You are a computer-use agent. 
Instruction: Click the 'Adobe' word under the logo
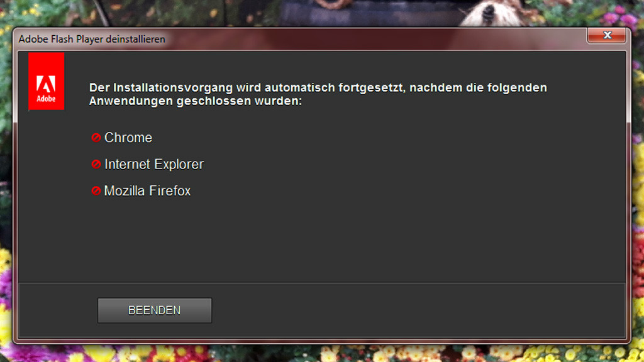[46, 99]
